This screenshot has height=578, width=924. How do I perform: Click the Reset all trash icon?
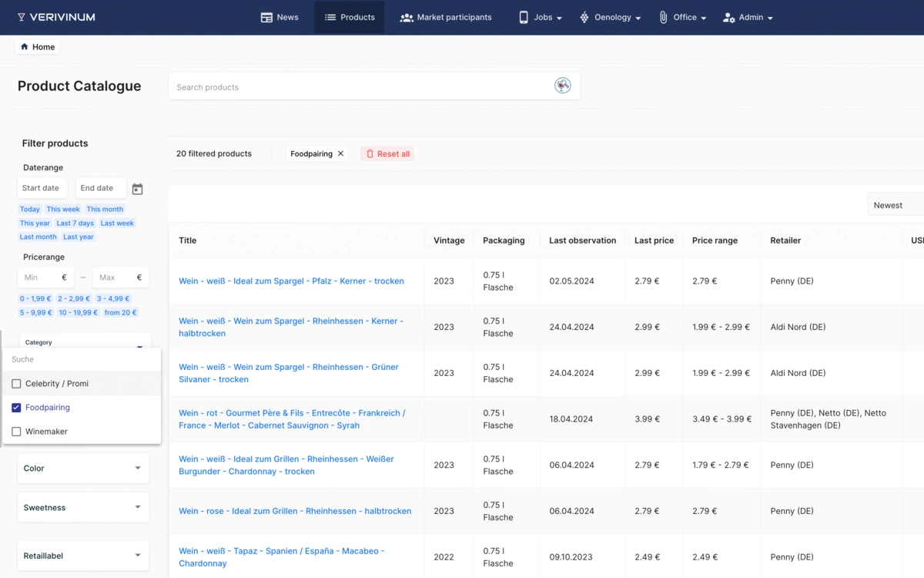(370, 154)
